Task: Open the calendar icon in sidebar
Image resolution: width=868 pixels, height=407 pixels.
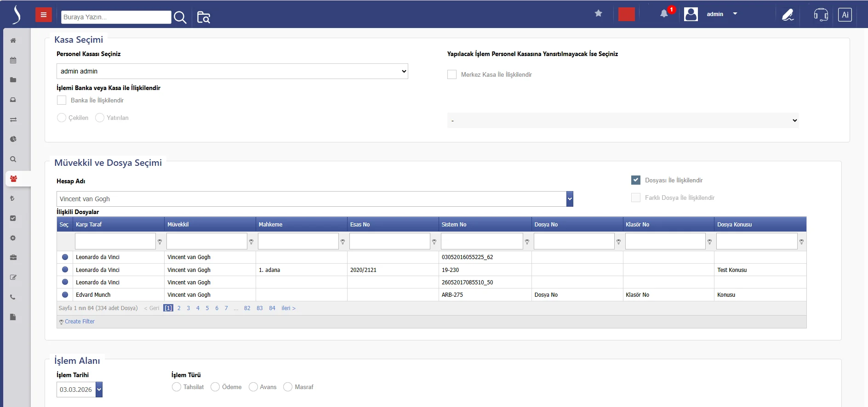Action: (x=13, y=60)
